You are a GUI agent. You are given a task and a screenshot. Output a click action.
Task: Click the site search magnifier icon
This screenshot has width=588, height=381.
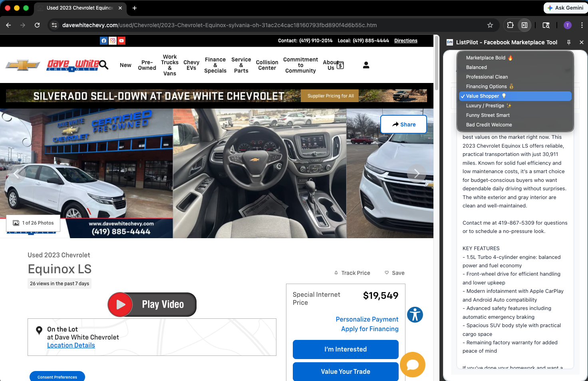point(104,65)
